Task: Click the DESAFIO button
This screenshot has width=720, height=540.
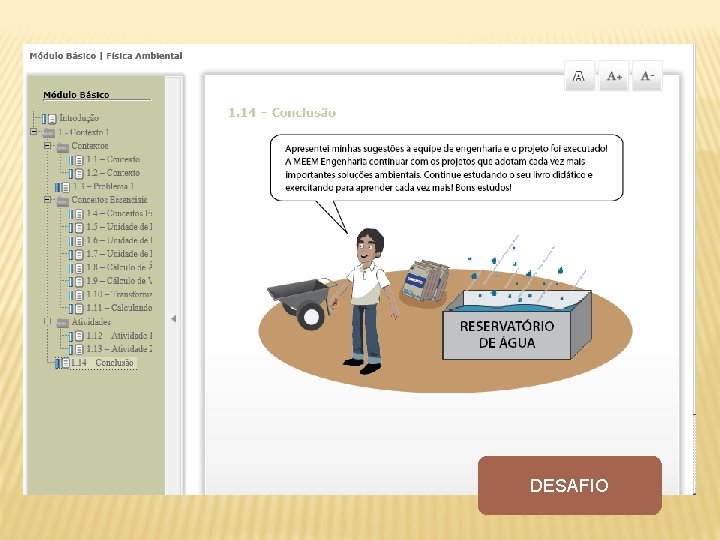Action: tap(569, 485)
